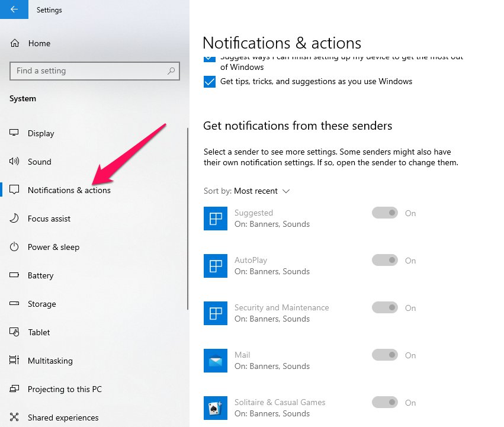Disable Security and Maintenance notifications toggle
The height and width of the screenshot is (427, 504).
(x=384, y=308)
